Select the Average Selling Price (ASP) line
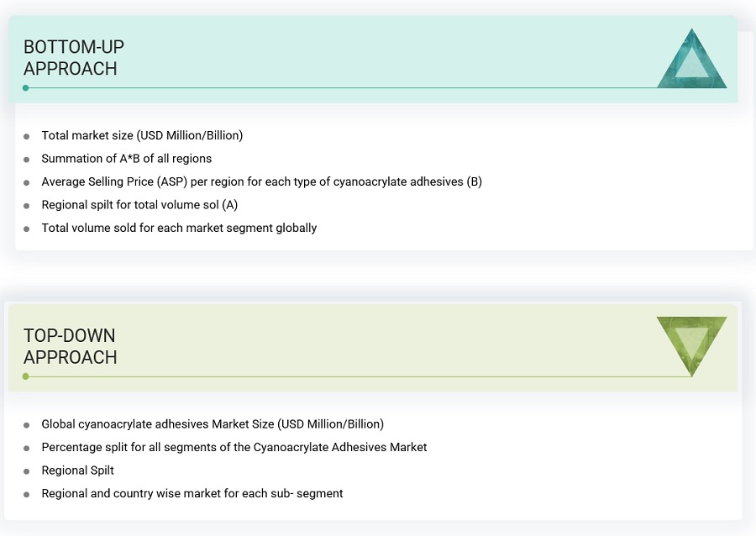 click(261, 181)
